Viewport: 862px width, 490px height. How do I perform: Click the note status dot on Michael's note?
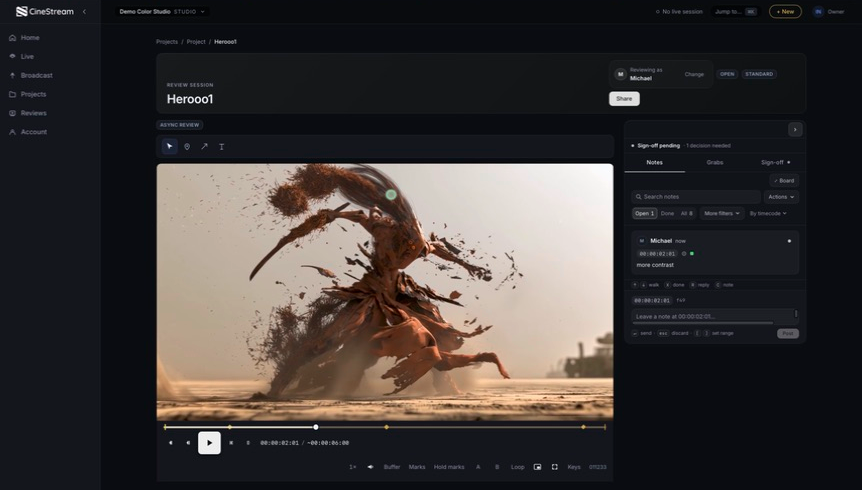click(x=789, y=241)
